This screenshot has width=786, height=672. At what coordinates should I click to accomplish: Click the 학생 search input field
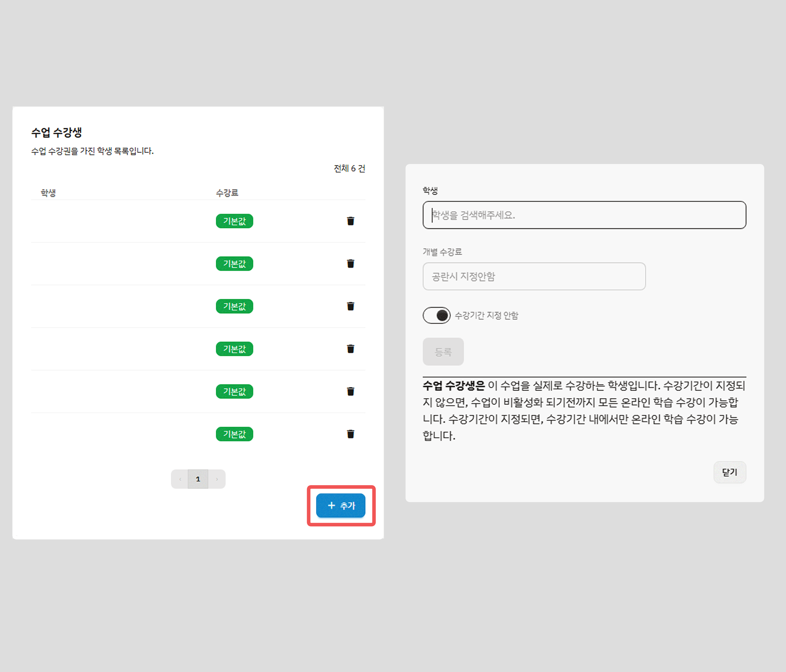(x=584, y=215)
